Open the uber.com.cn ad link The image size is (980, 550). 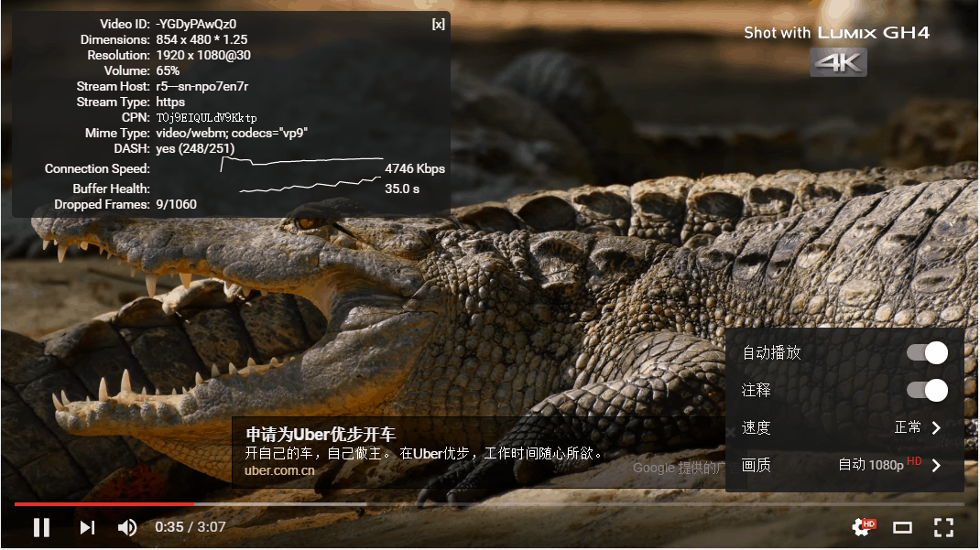pyautogui.click(x=279, y=470)
